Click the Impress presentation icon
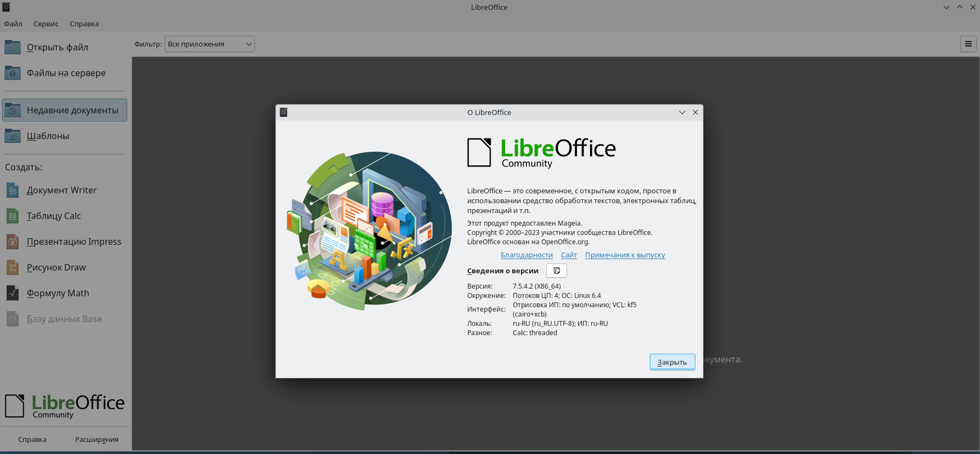The image size is (980, 454). click(x=12, y=242)
